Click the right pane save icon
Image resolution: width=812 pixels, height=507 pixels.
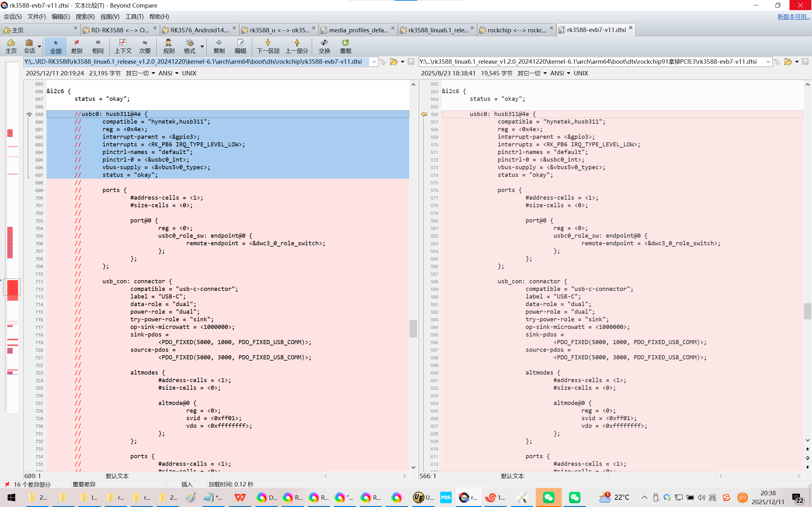point(805,62)
